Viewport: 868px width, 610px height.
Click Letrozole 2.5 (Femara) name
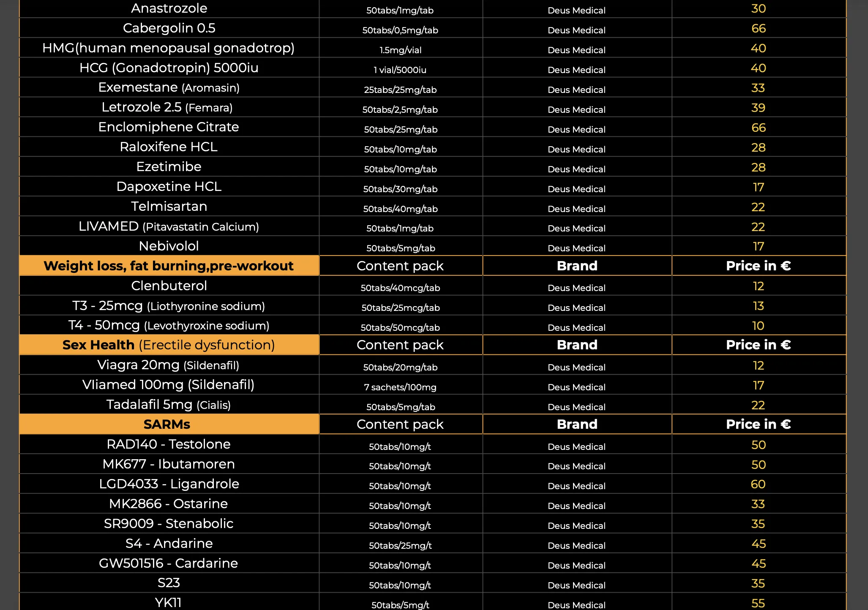click(x=167, y=108)
